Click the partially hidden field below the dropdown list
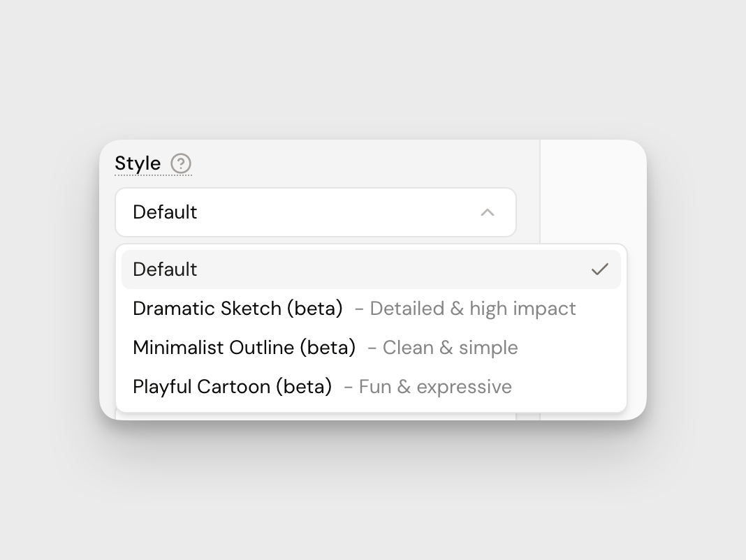The image size is (746, 560). pyautogui.click(x=314, y=416)
